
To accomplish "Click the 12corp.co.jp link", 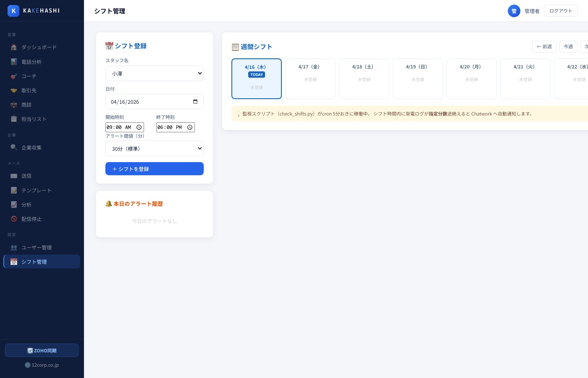I will [42, 365].
